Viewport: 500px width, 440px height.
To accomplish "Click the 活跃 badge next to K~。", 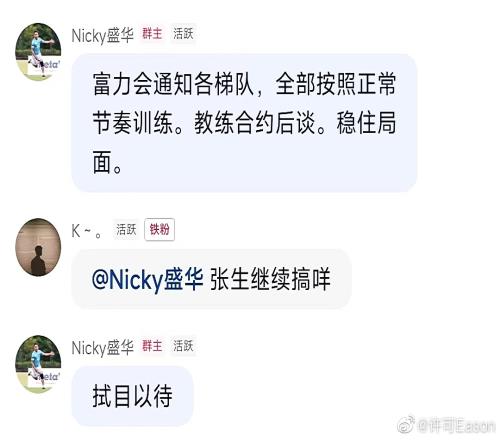I will click(x=126, y=229).
